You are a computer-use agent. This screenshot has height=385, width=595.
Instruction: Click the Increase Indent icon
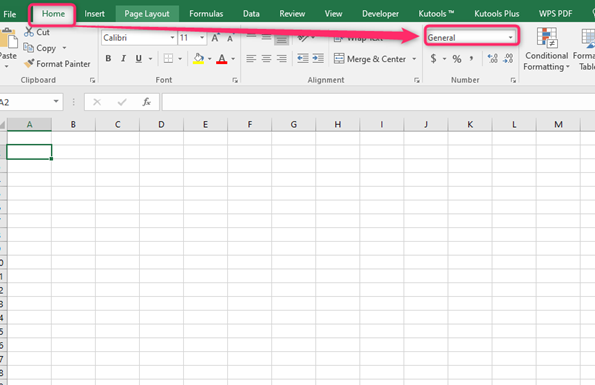click(x=318, y=58)
